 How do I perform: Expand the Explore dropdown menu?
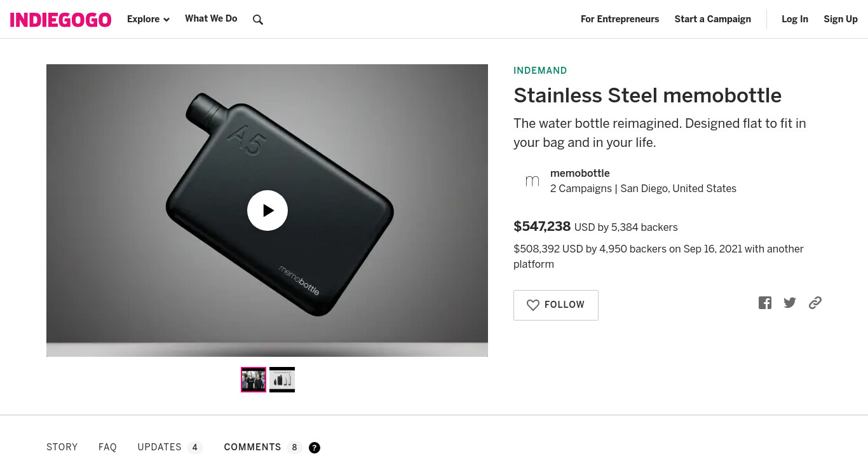(148, 19)
